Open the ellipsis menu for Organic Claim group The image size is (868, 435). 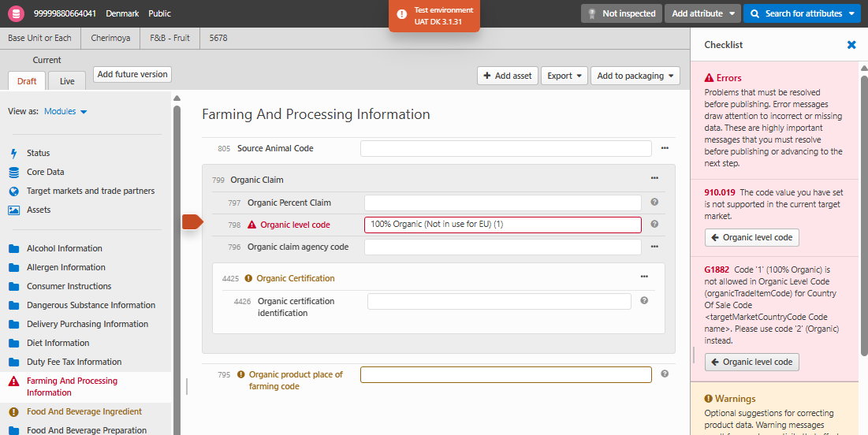(654, 179)
